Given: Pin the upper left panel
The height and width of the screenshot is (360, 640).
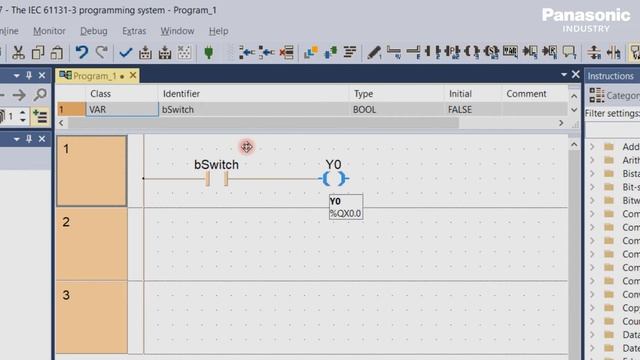Looking at the screenshot, I should 29,76.
